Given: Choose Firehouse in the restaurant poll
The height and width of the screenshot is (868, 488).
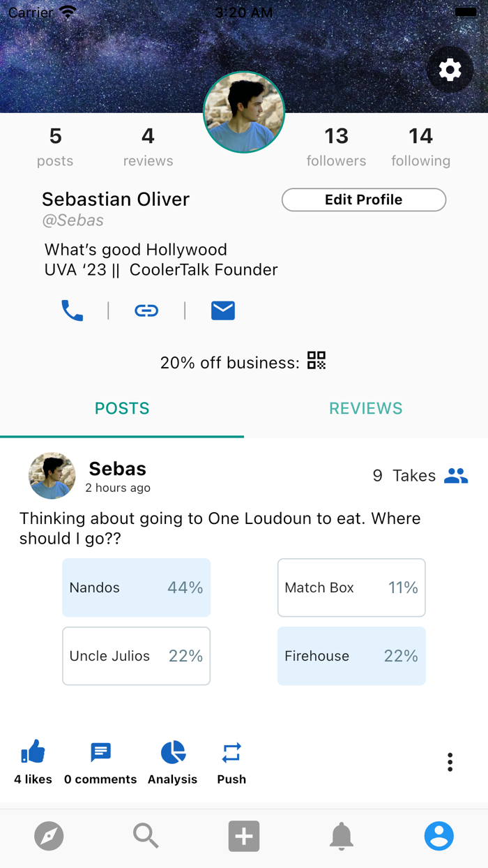Looking at the screenshot, I should [351, 655].
